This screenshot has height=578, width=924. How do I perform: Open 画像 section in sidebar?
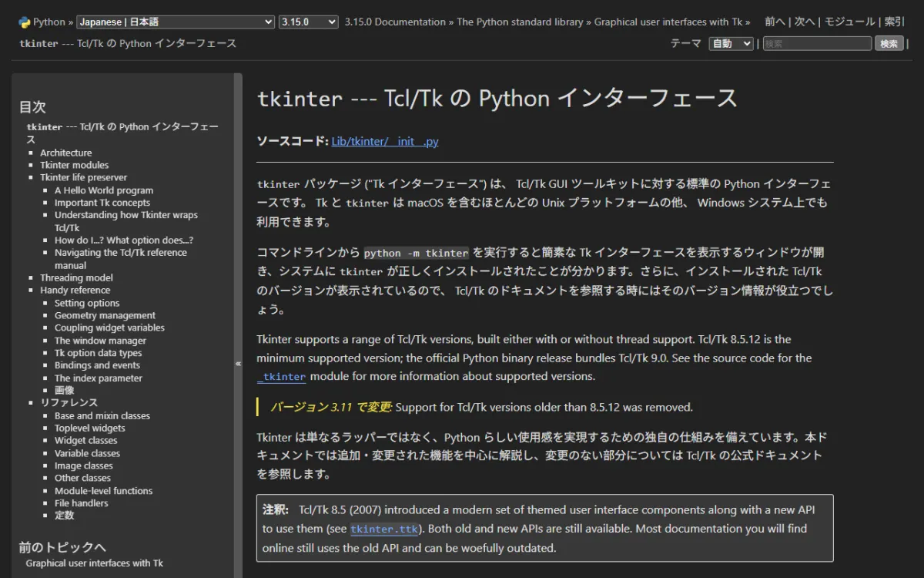(65, 391)
